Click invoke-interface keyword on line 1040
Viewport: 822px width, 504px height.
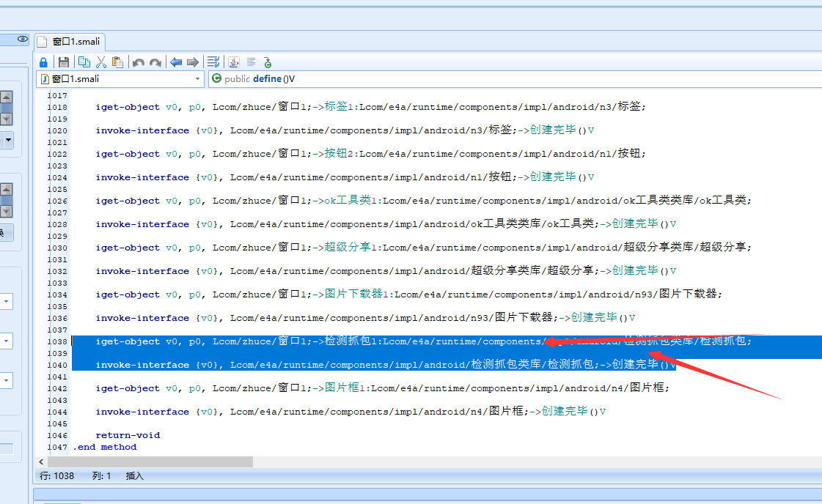[x=142, y=365]
